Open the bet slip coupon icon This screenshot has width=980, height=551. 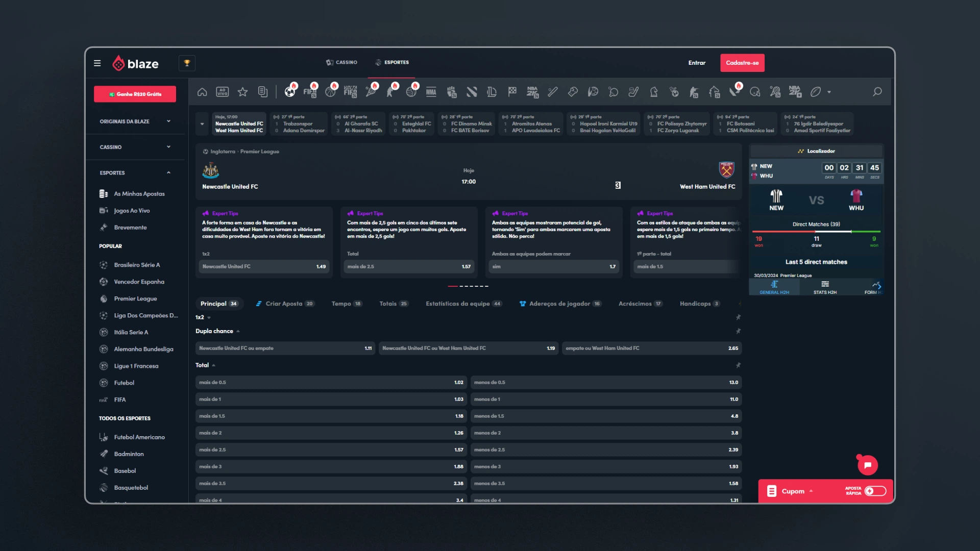[772, 491]
